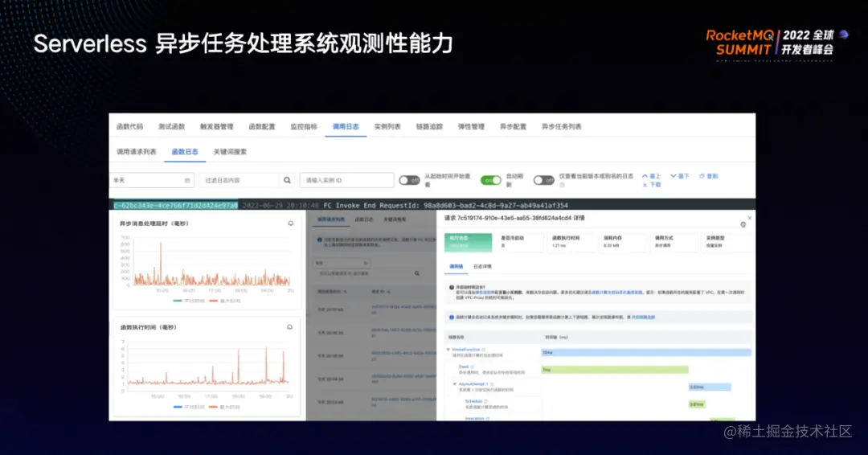Toggle the 自动刷新 switch off
This screenshot has height=455, width=868.
coord(490,180)
